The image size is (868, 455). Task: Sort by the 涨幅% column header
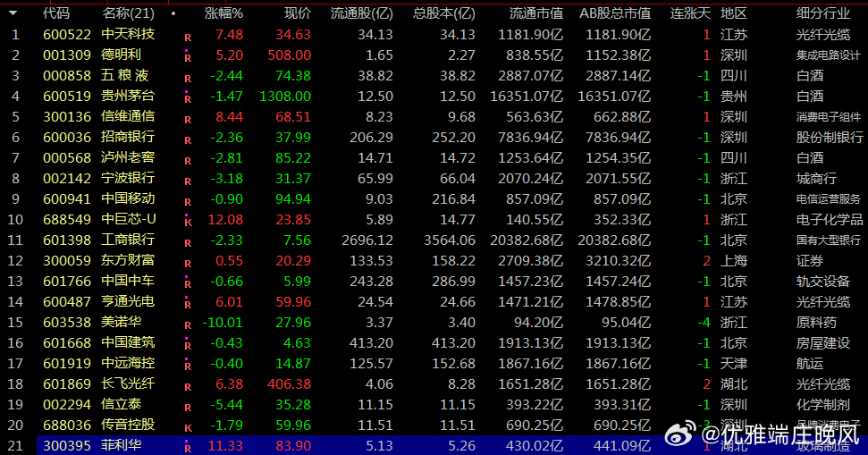tap(223, 13)
